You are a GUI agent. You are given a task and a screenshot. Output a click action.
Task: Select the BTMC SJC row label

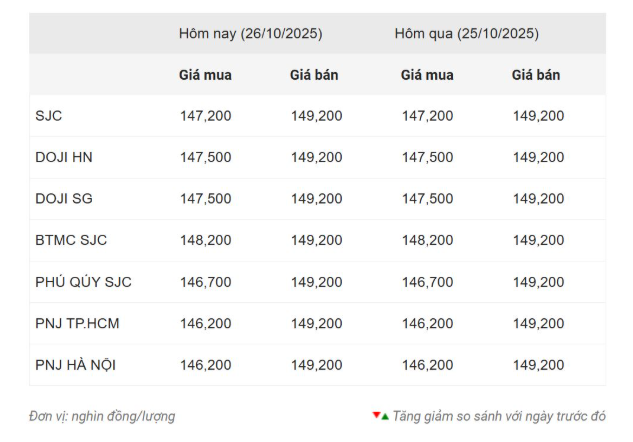tap(71, 240)
